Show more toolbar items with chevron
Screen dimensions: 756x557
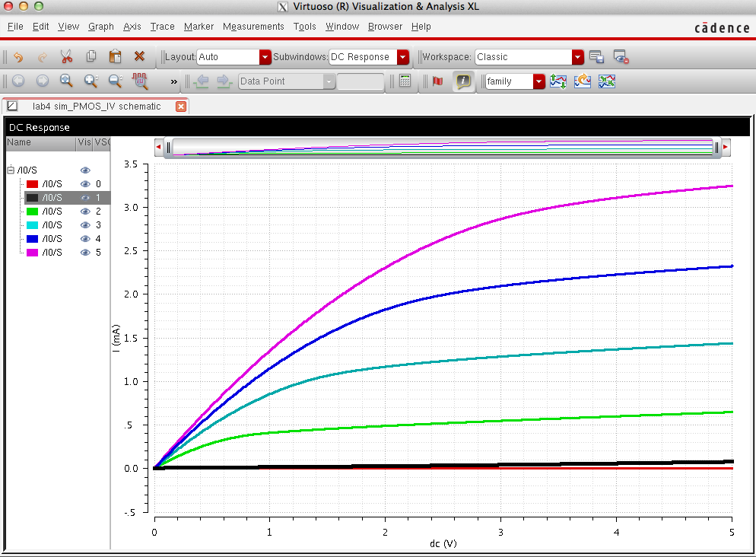click(174, 81)
